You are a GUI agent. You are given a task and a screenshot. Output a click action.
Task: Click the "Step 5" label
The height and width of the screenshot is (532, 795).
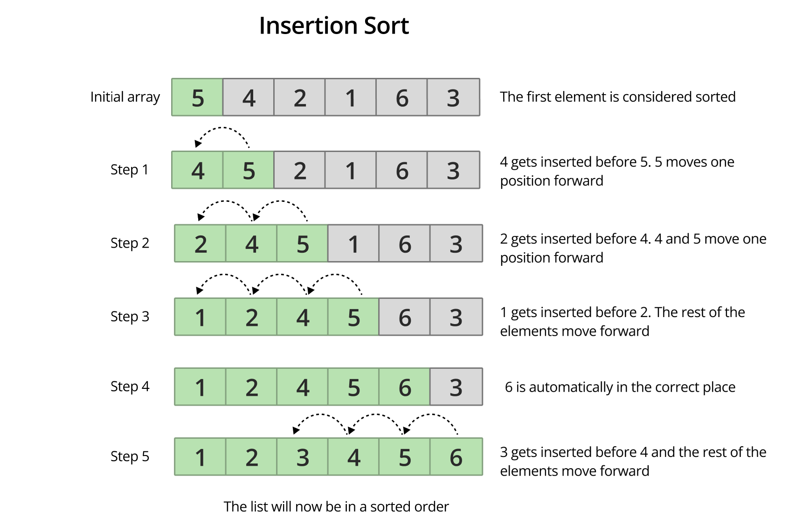coord(130,456)
